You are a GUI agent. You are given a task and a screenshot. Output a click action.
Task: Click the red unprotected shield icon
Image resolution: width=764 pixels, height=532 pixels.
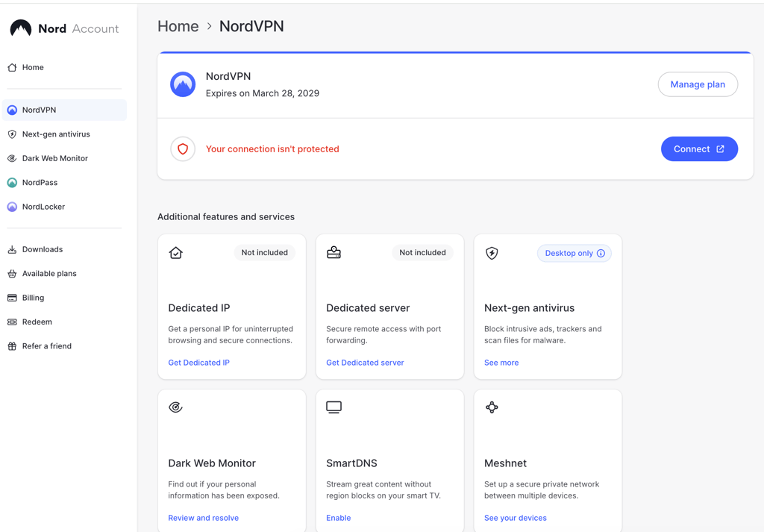(183, 149)
